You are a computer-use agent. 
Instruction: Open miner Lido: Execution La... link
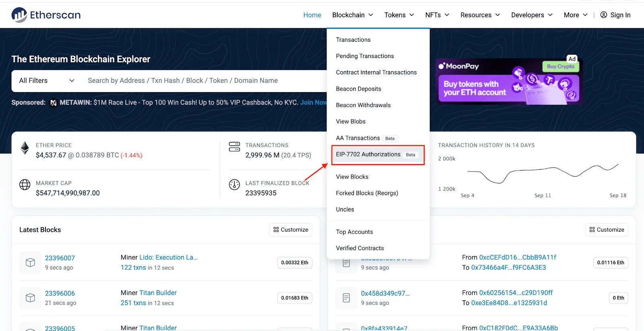click(169, 257)
